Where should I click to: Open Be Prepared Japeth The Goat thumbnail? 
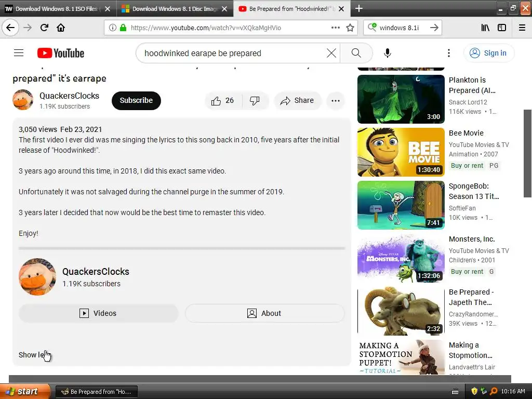pos(401,311)
